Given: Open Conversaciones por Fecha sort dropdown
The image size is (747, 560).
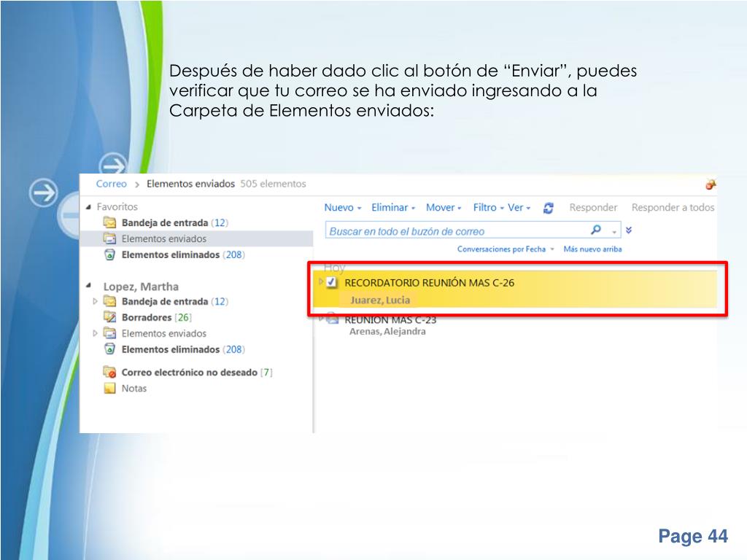Looking at the screenshot, I should [x=506, y=249].
